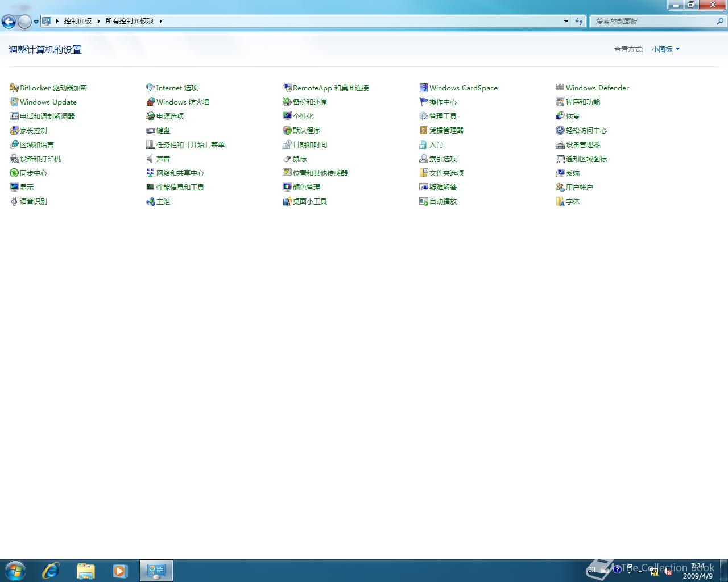Open the 家长控制 icon
This screenshot has height=582, width=728.
click(x=14, y=130)
